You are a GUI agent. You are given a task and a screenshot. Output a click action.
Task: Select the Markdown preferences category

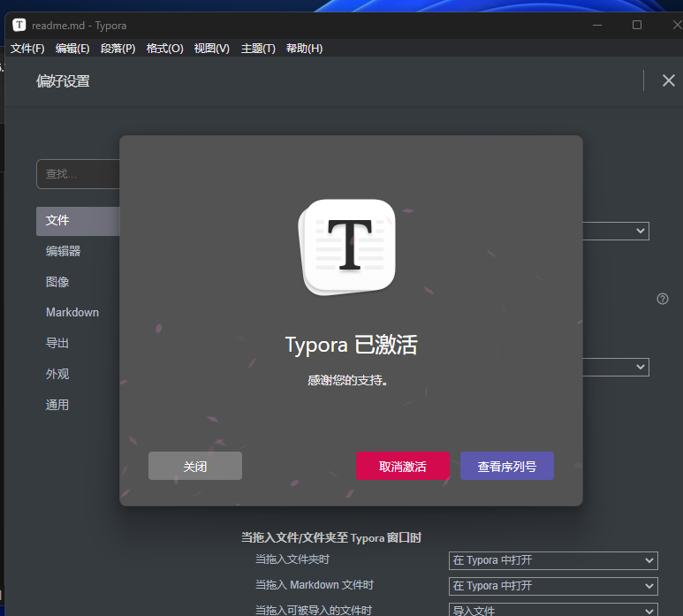point(72,312)
